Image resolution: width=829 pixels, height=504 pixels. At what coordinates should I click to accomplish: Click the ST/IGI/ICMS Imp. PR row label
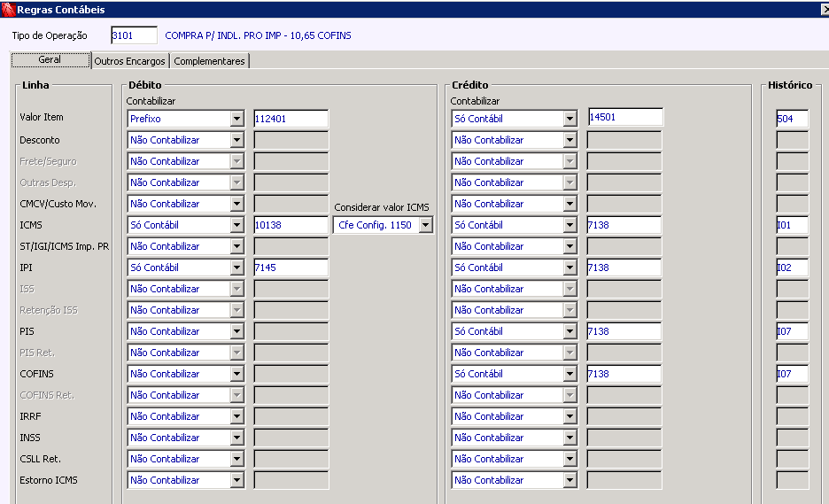64,246
